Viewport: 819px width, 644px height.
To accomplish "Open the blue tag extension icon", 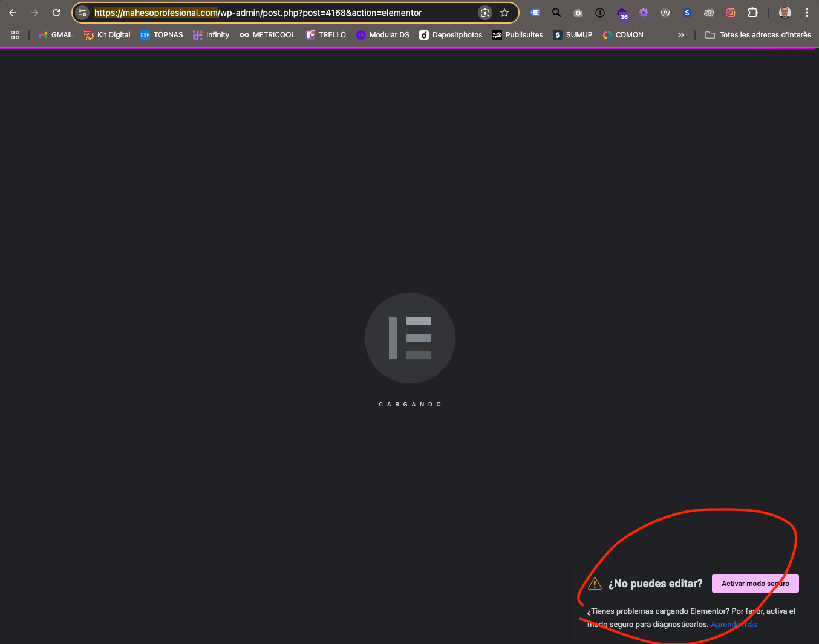I will click(x=535, y=13).
